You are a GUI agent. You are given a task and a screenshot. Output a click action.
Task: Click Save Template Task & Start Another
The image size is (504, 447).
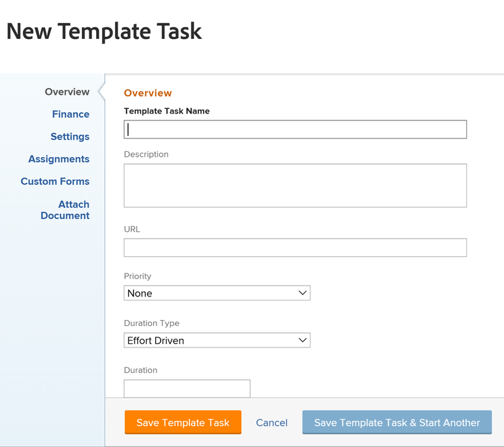(x=396, y=423)
